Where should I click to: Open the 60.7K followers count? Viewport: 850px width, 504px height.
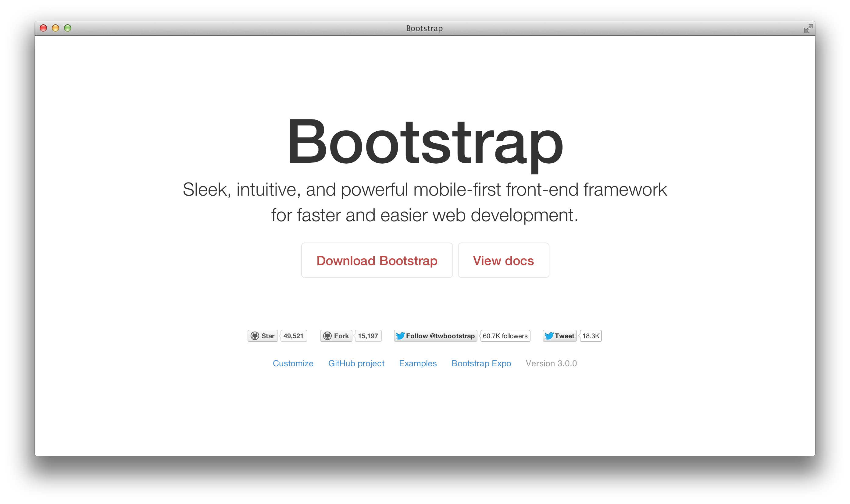coord(505,336)
